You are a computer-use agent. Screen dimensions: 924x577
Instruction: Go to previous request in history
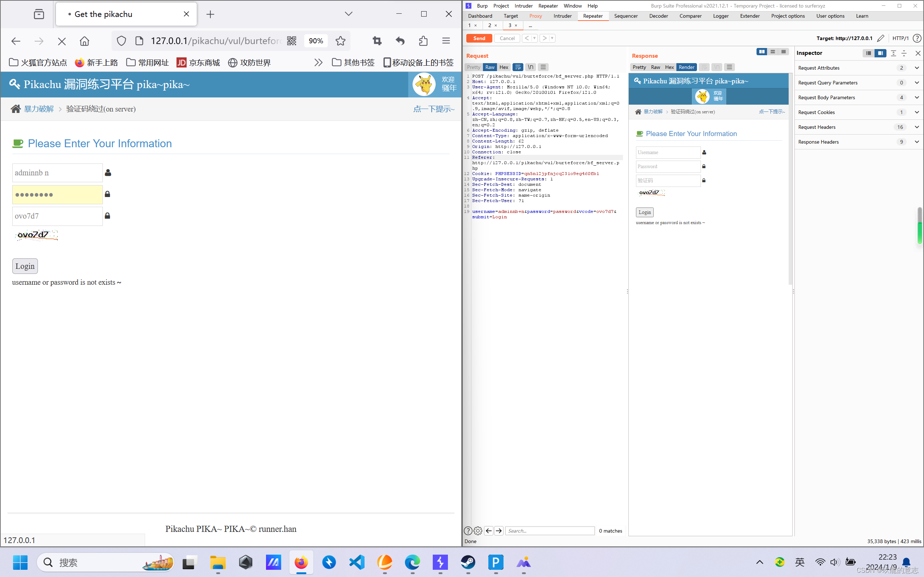coord(527,38)
